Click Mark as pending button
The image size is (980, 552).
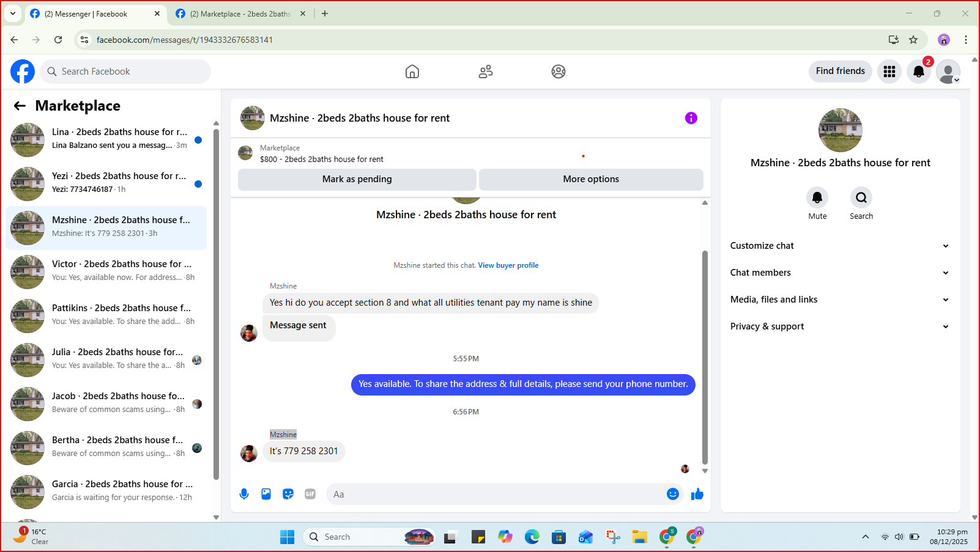point(357,179)
